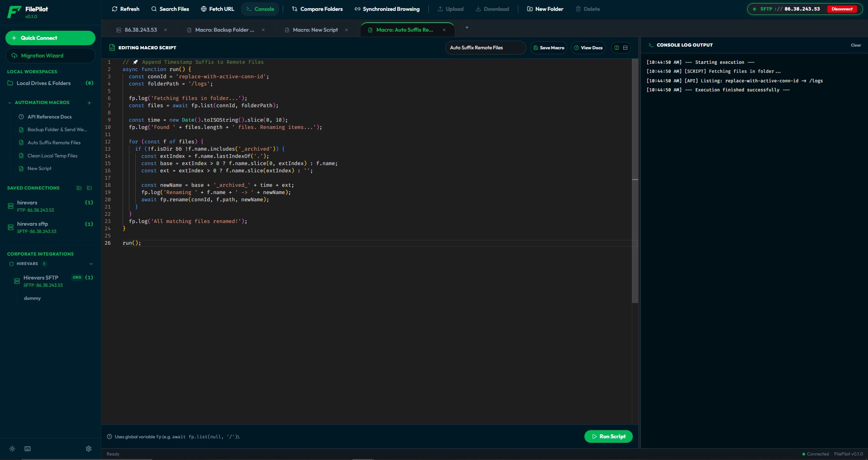
Task: Open settings gear in sidebar footer
Action: click(x=89, y=449)
